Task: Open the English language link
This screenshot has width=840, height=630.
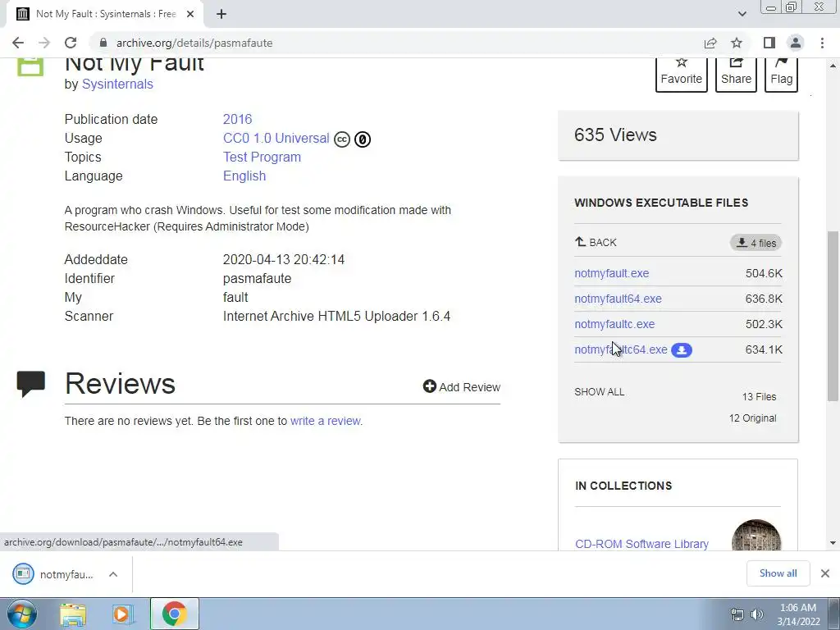Action: 244,176
